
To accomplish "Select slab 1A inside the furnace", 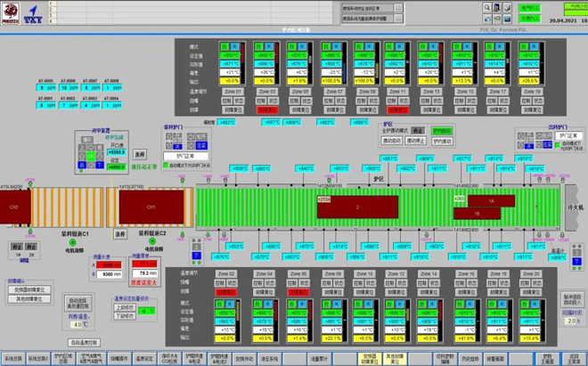I will point(491,201).
